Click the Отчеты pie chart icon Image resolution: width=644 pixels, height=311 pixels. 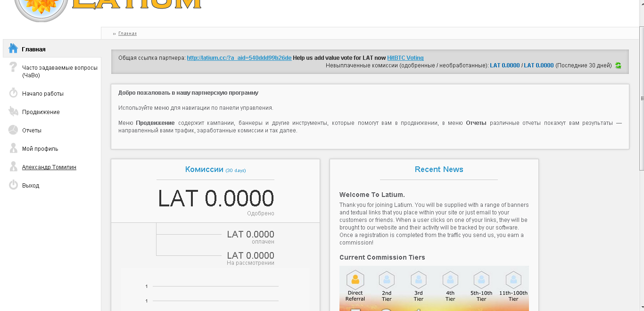tap(13, 130)
